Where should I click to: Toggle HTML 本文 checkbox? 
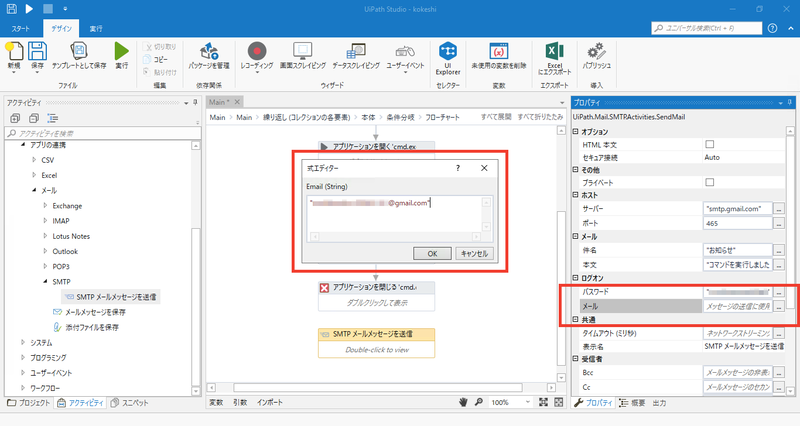tap(709, 144)
